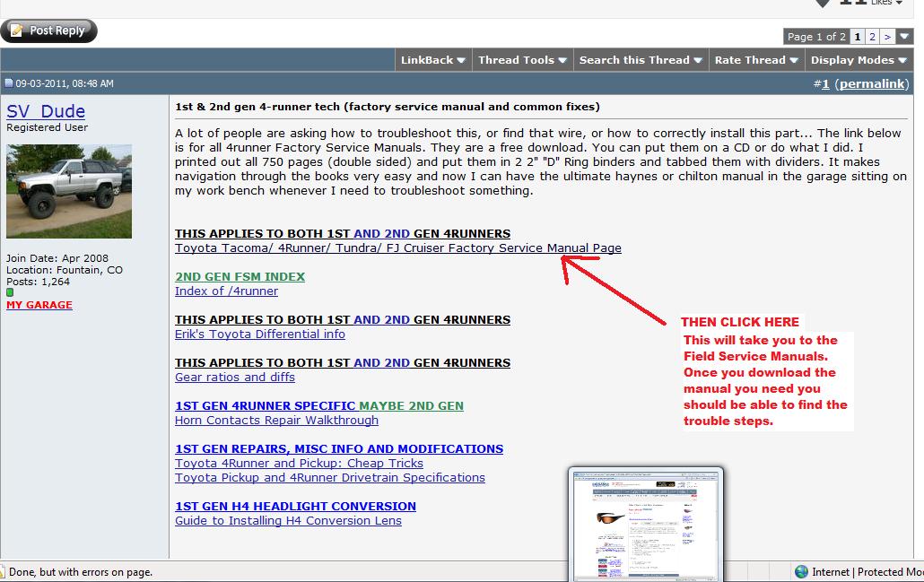Click the page error warning icon
Image resolution: width=924 pixels, height=582 pixels.
pyautogui.click(x=2, y=571)
